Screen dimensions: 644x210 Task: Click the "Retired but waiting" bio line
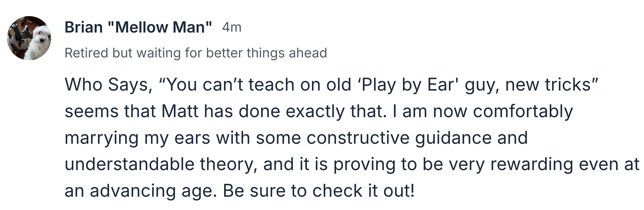tap(196, 53)
